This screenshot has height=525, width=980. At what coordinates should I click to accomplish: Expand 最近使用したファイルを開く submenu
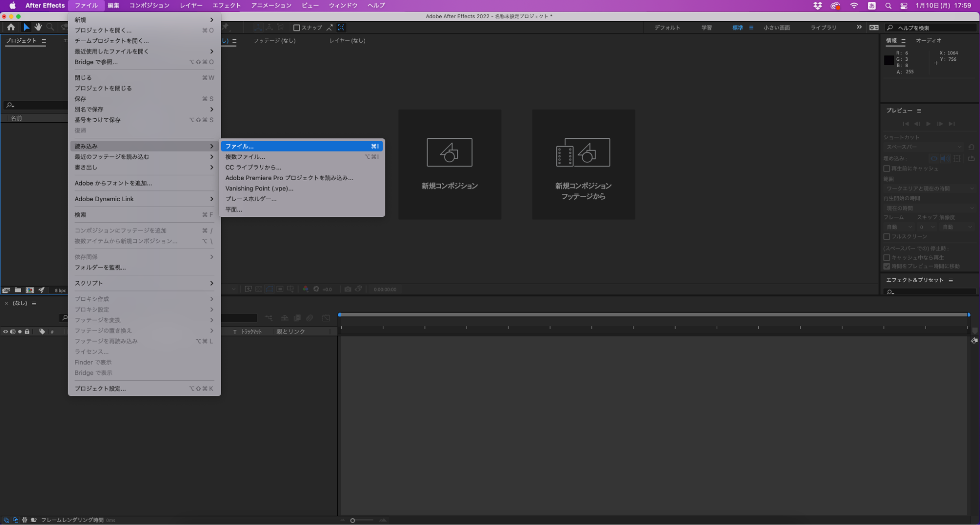144,52
